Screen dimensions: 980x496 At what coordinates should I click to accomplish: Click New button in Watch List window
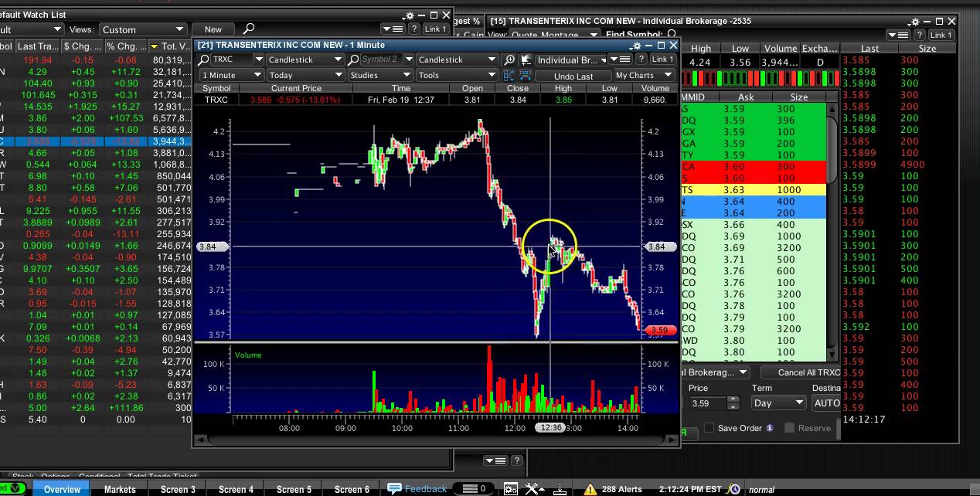coord(213,29)
